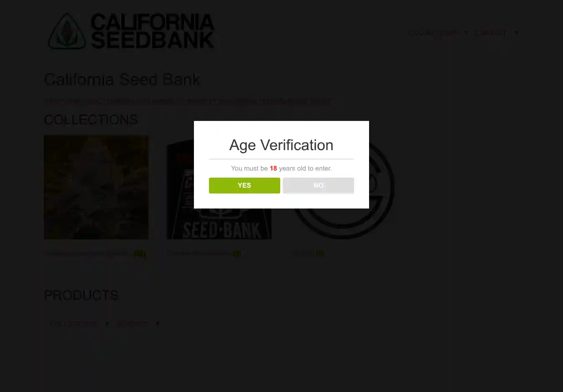This screenshot has width=563, height=392.
Task: Select CONTACT item below the Products heading
Action: coord(132,324)
